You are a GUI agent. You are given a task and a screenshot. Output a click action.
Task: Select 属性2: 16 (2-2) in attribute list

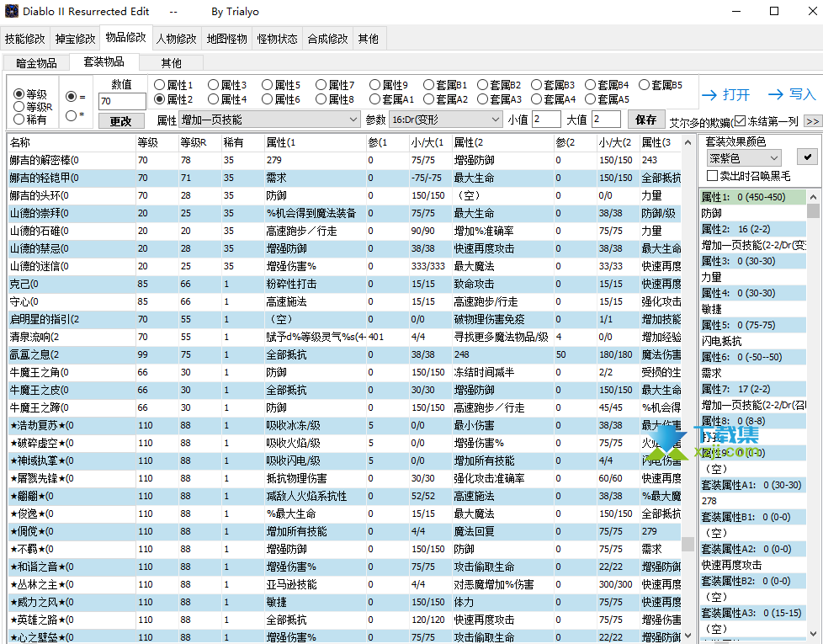click(753, 229)
